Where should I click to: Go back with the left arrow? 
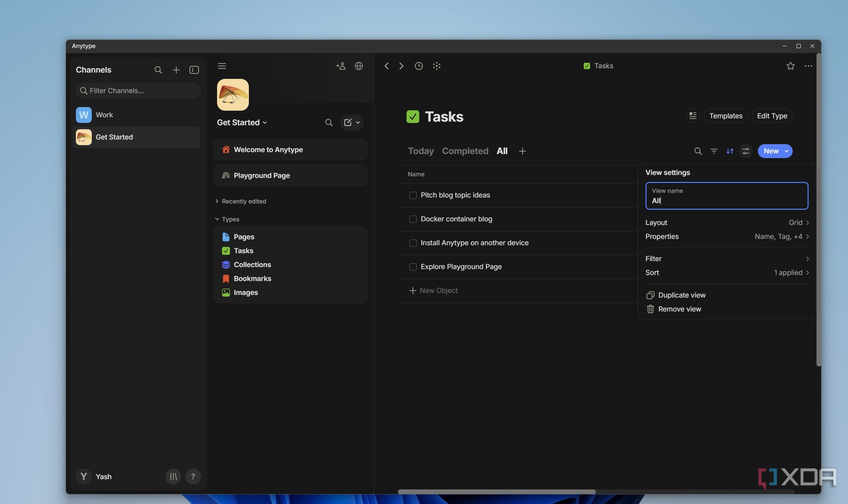386,66
